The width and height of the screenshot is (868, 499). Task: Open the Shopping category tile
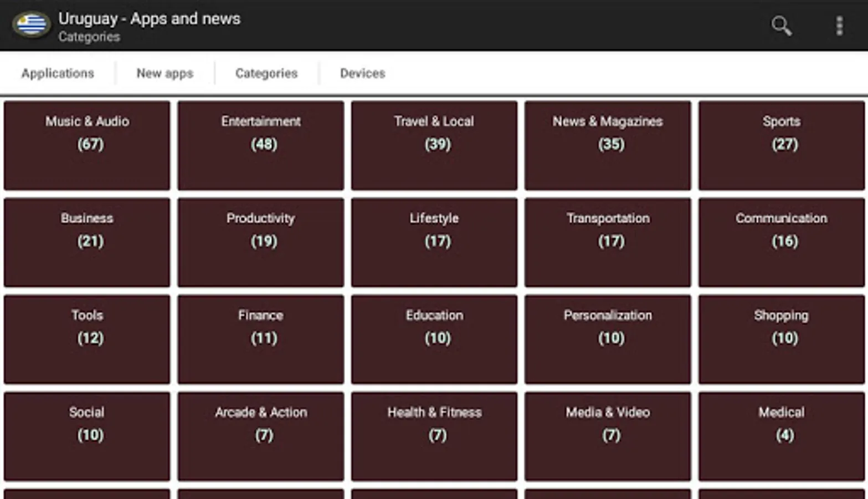tap(782, 339)
